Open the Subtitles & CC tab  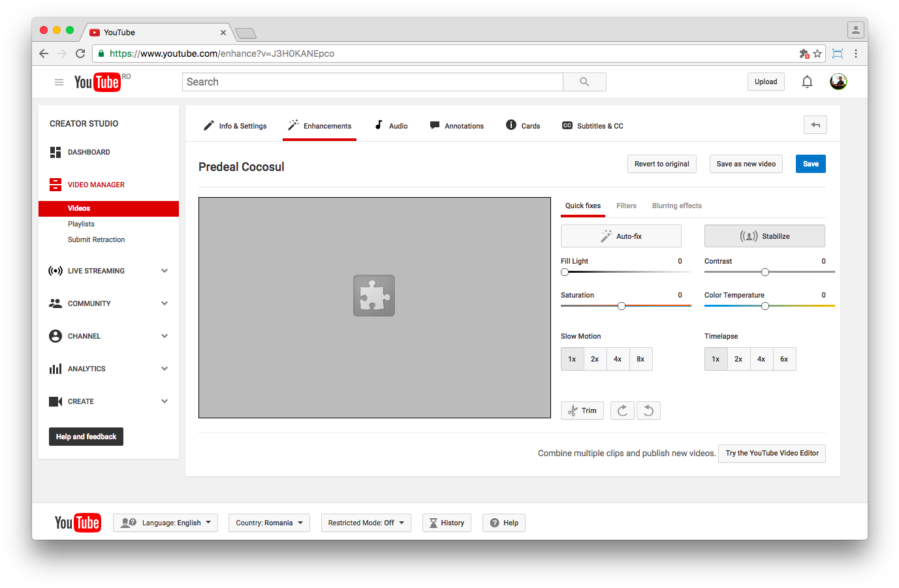592,125
